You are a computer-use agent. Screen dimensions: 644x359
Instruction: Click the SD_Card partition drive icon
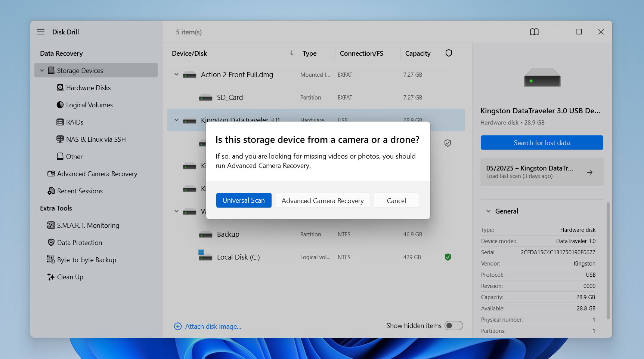(x=205, y=98)
